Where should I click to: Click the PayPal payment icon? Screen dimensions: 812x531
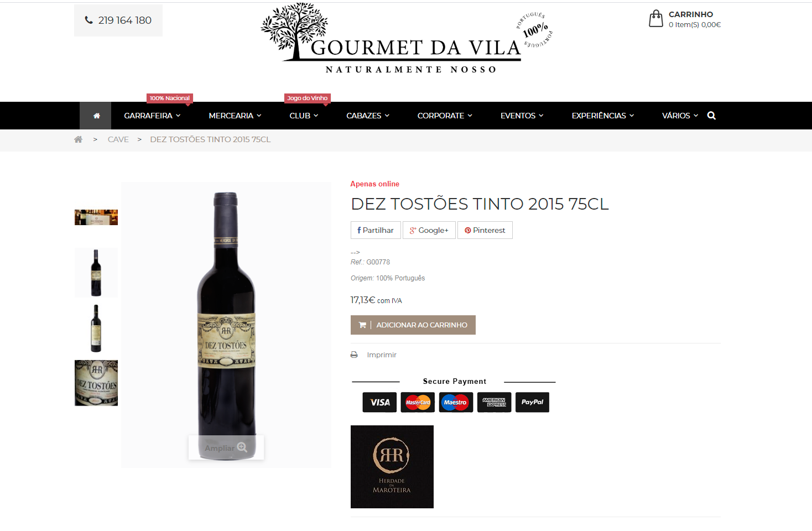[x=532, y=402]
